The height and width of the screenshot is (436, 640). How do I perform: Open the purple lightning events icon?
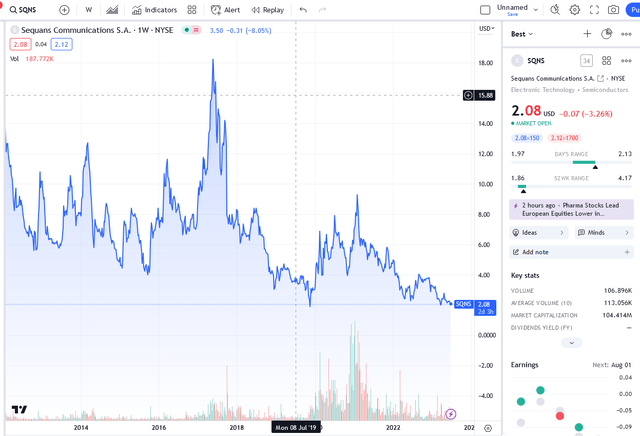(451, 414)
